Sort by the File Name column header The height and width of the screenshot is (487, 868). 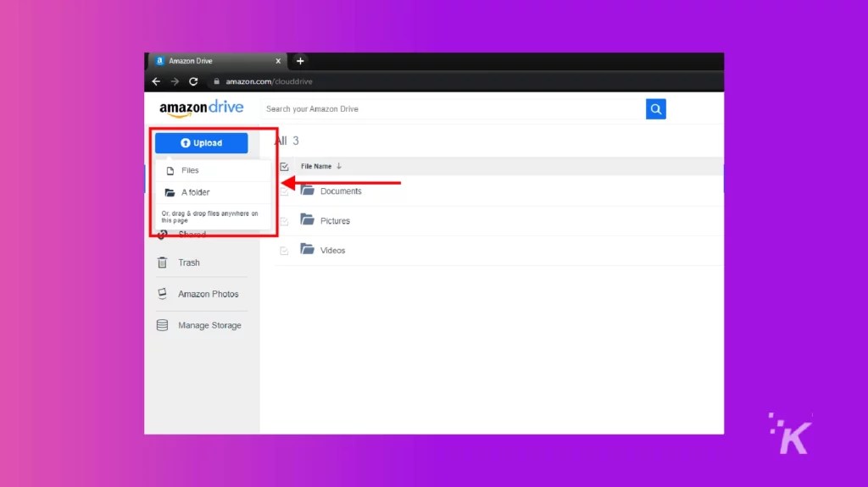[x=316, y=166]
